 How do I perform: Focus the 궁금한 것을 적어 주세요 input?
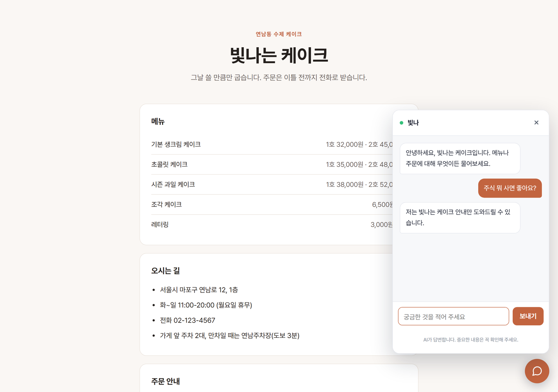click(x=453, y=316)
